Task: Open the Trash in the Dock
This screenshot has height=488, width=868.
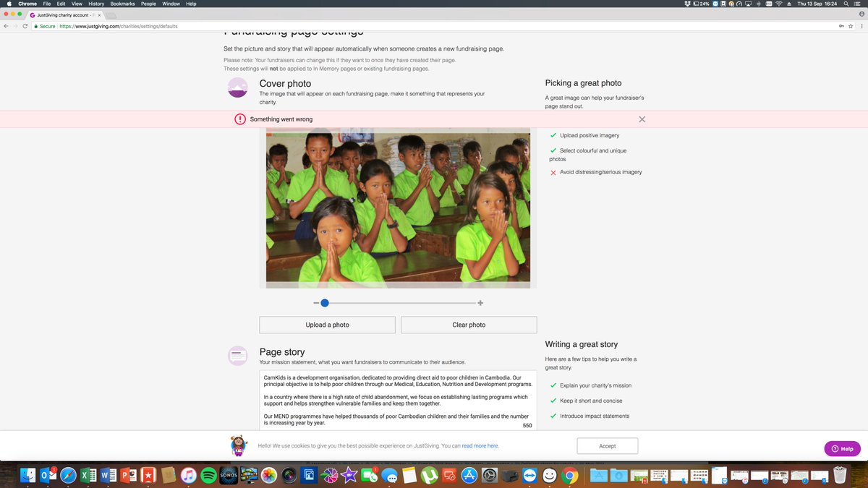Action: click(x=839, y=475)
